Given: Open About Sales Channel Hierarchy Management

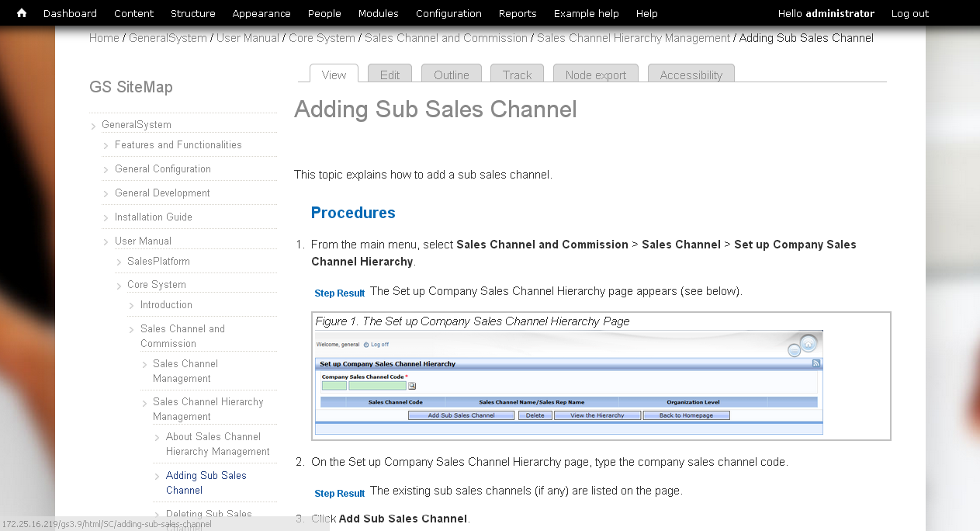Looking at the screenshot, I should 218,444.
